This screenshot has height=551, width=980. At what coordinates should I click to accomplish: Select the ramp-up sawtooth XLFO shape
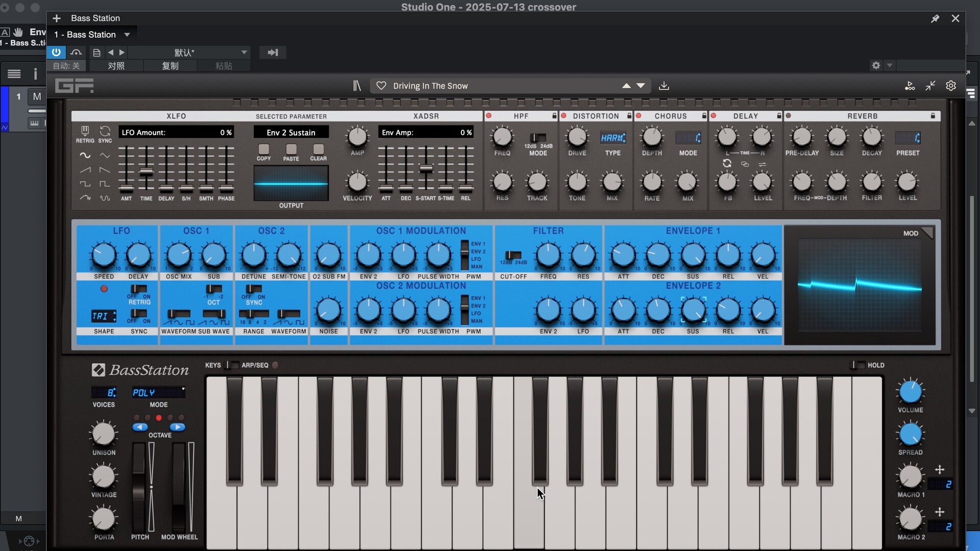(x=85, y=169)
